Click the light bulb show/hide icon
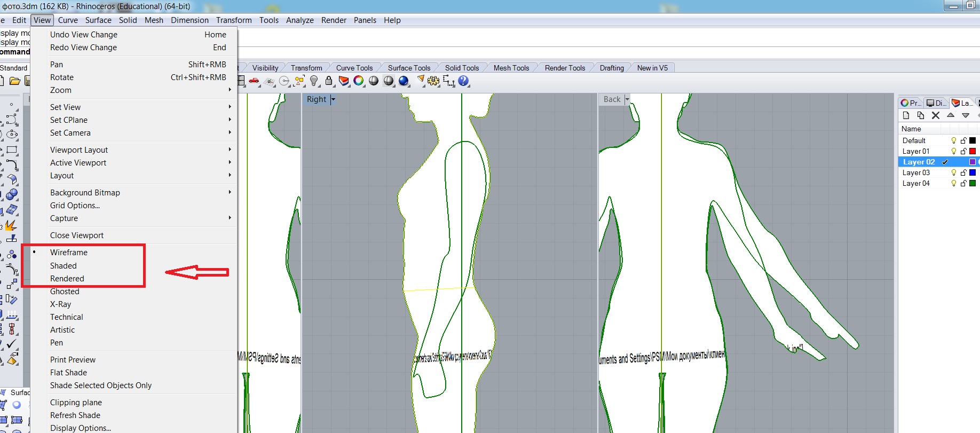This screenshot has width=980, height=433. 314,81
